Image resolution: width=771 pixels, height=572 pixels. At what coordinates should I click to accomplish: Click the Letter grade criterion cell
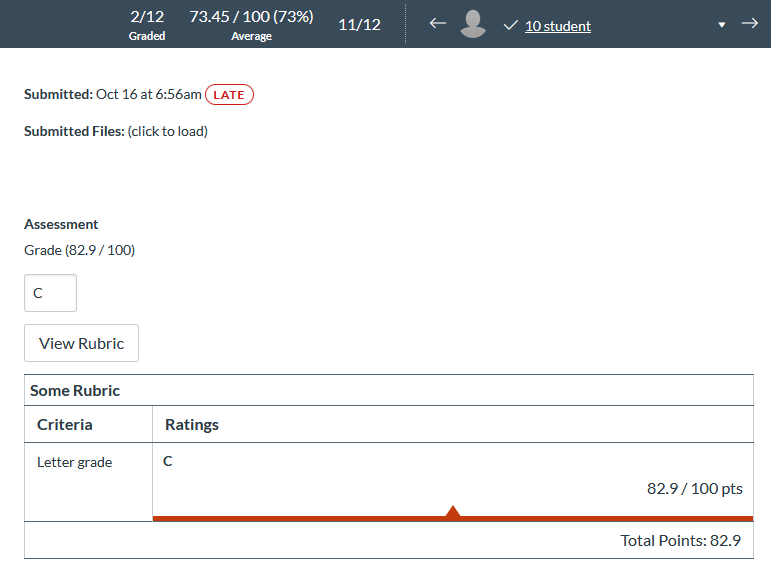tap(75, 463)
